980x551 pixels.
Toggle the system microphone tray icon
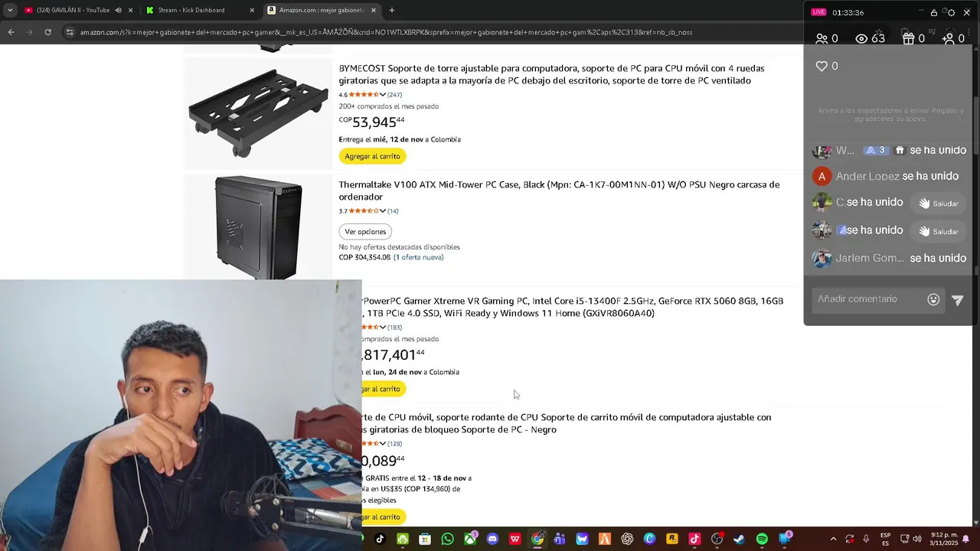coord(866,539)
